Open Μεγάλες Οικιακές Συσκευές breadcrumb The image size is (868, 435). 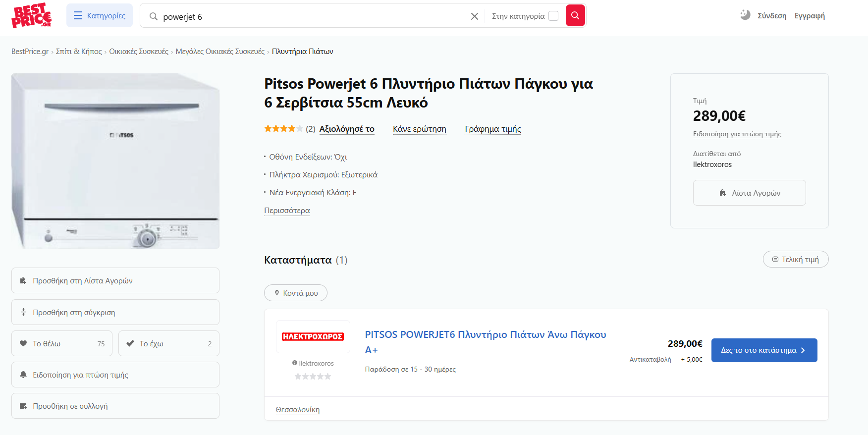[x=220, y=52]
